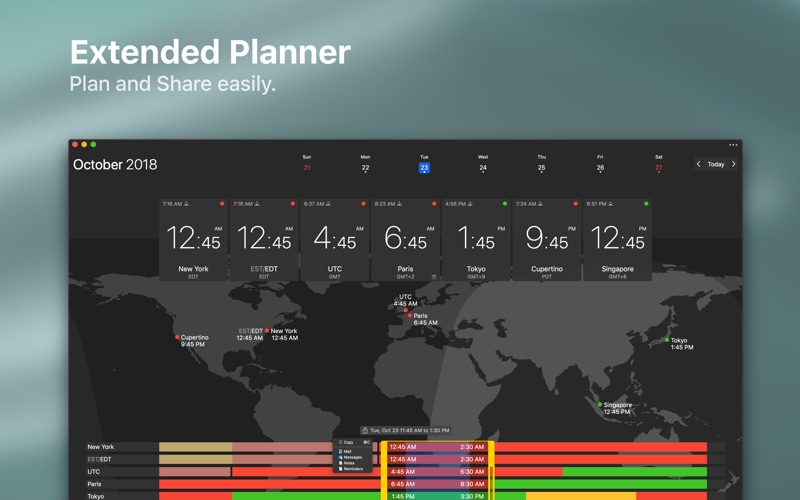This screenshot has height=500, width=800.
Task: Click the Tue, Oct 23 11:45 AM range label
Action: click(410, 431)
